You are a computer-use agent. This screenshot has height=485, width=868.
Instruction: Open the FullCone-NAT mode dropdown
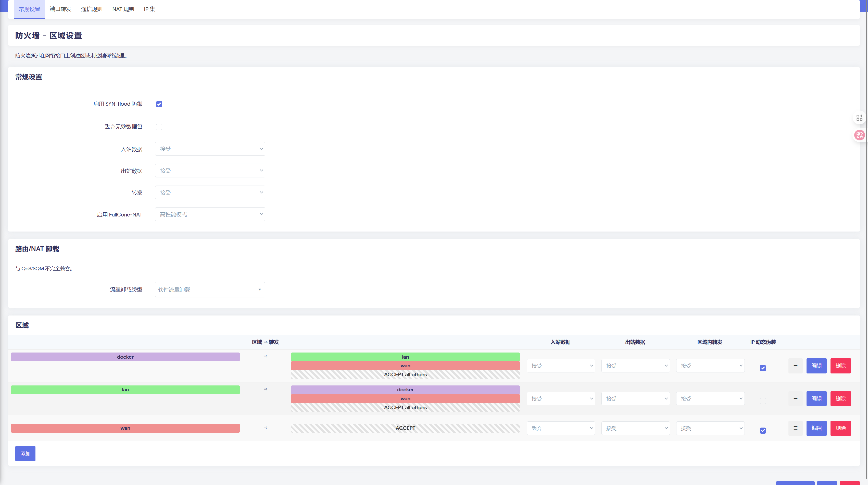210,214
